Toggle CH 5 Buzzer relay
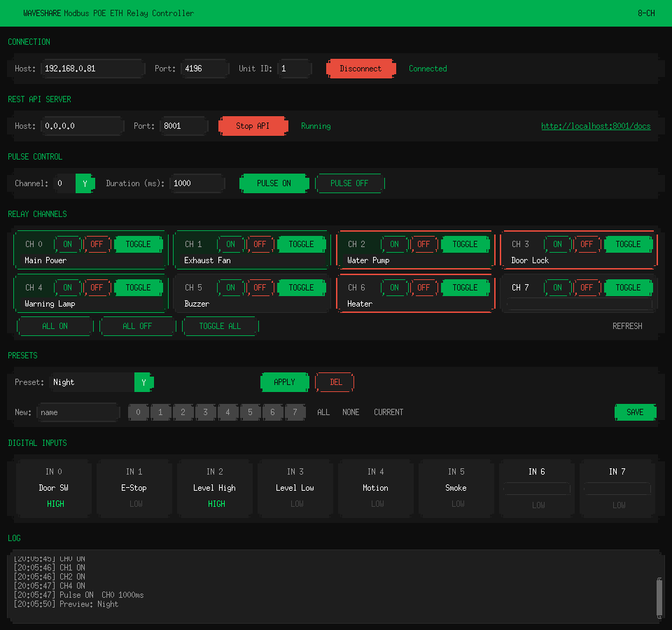 [301, 288]
